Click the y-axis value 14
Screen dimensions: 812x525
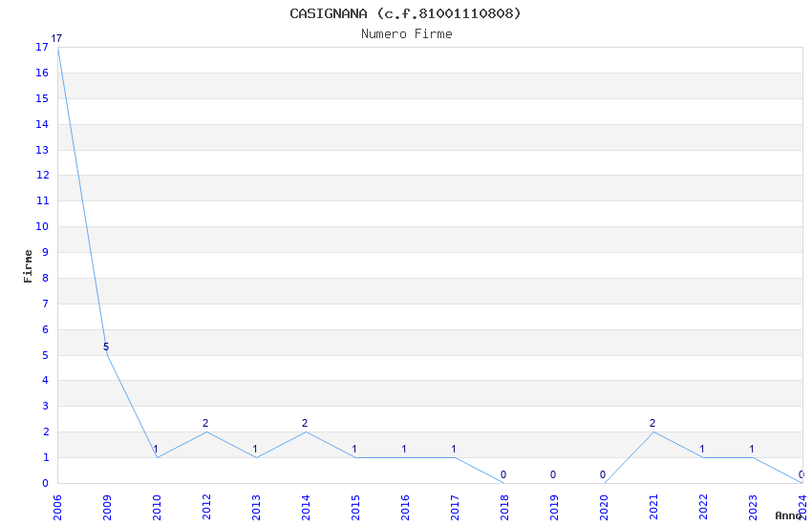42,124
